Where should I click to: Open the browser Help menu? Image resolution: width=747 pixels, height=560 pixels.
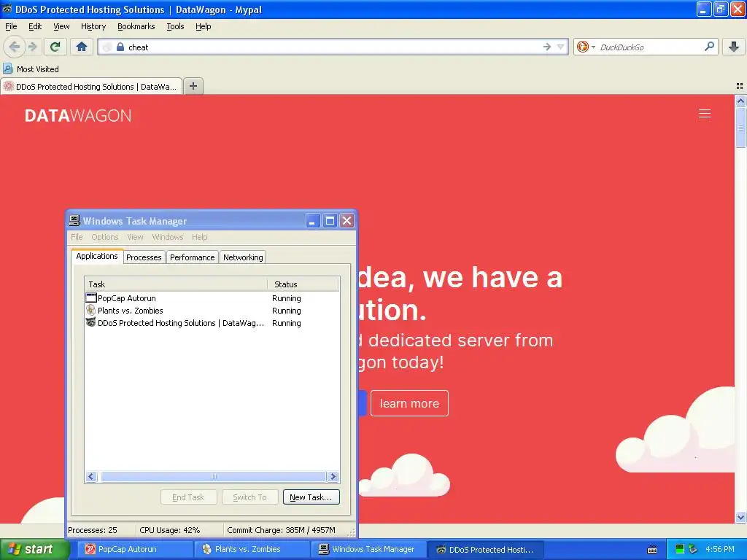[204, 26]
